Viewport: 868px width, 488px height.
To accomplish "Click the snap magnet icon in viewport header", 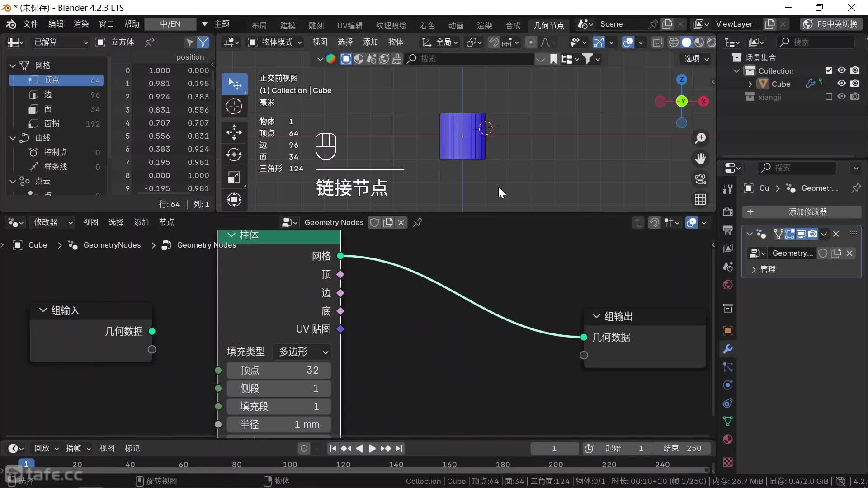I will tap(494, 42).
